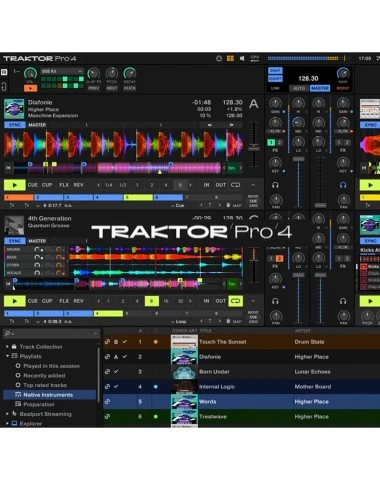Click the Beatport Streaming icon in the tree

[14, 414]
